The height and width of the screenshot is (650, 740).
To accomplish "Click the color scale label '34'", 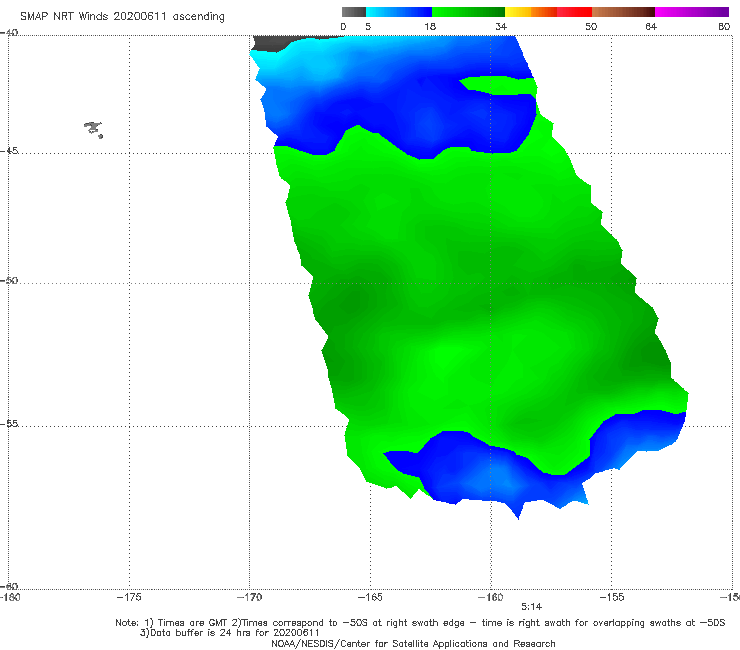I will tap(501, 26).
